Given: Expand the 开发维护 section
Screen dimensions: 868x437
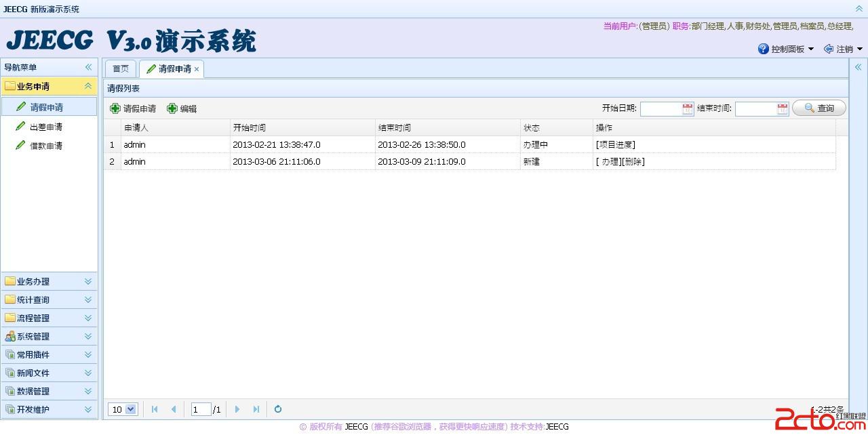Looking at the screenshot, I should [88, 409].
